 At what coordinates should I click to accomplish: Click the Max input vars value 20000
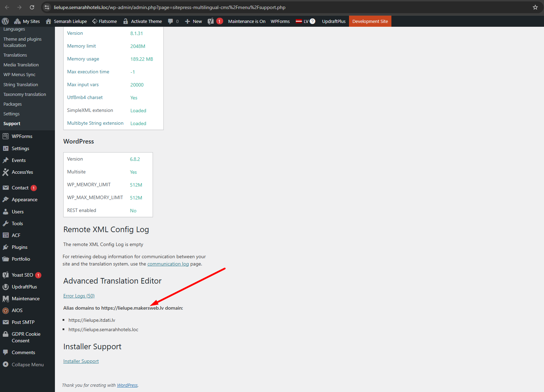(x=137, y=85)
